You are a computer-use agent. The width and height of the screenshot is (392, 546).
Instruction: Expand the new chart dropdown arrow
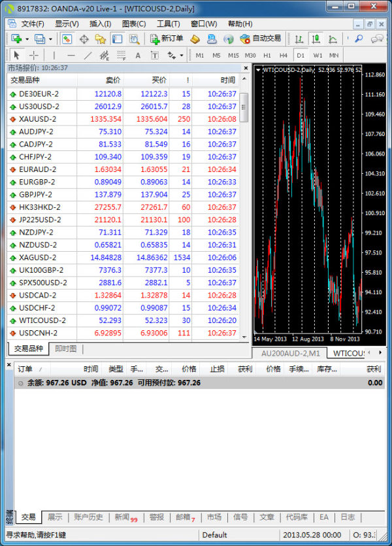(27, 39)
